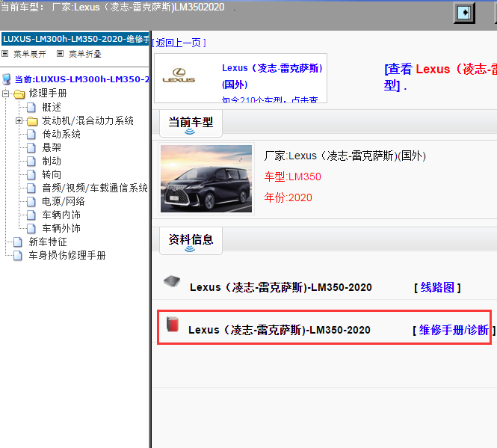This screenshot has height=448, width=497.
Task: Select 发动机/混合动力系统 folder label
Action: [87, 121]
